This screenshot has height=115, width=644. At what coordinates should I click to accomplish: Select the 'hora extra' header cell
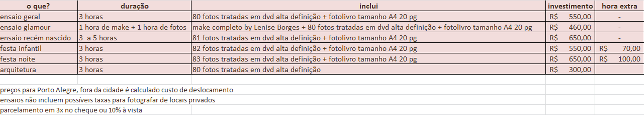(619, 6)
